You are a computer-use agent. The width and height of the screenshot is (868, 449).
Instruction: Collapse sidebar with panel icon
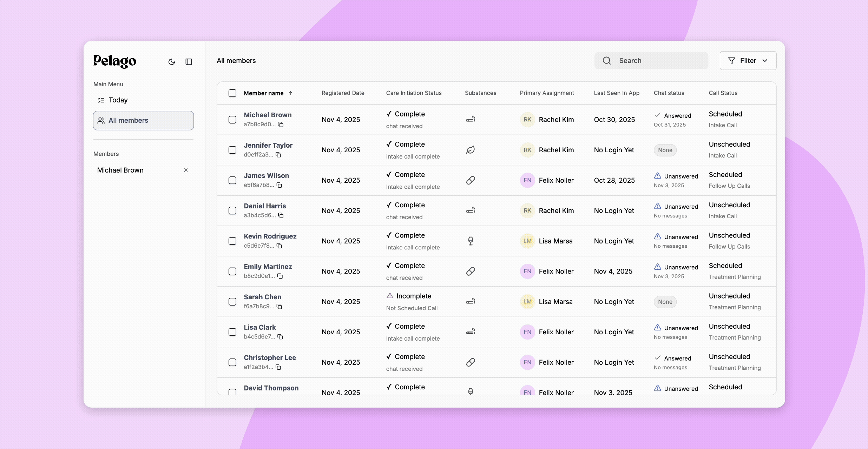(x=189, y=62)
